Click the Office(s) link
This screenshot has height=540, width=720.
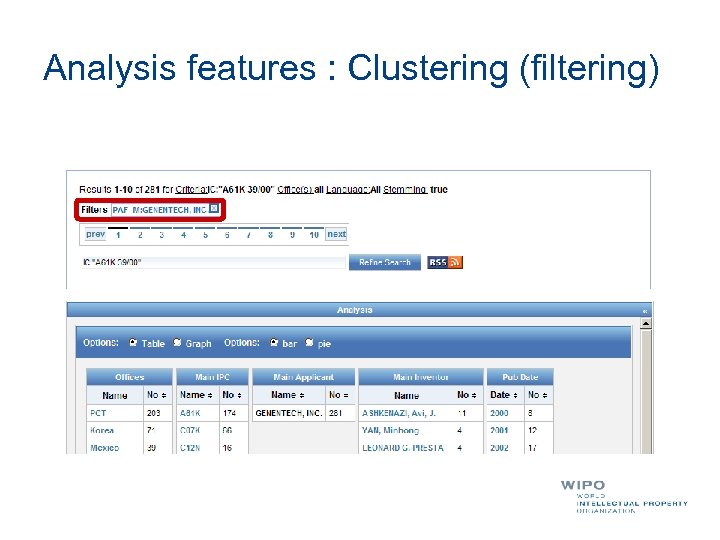pos(295,189)
